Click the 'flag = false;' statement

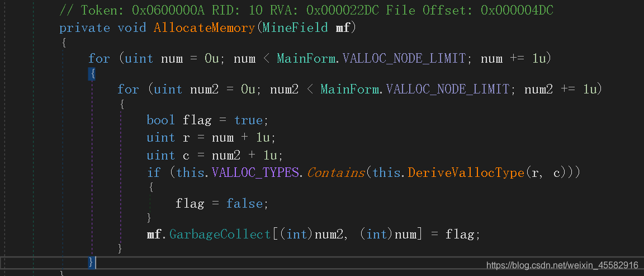222,204
